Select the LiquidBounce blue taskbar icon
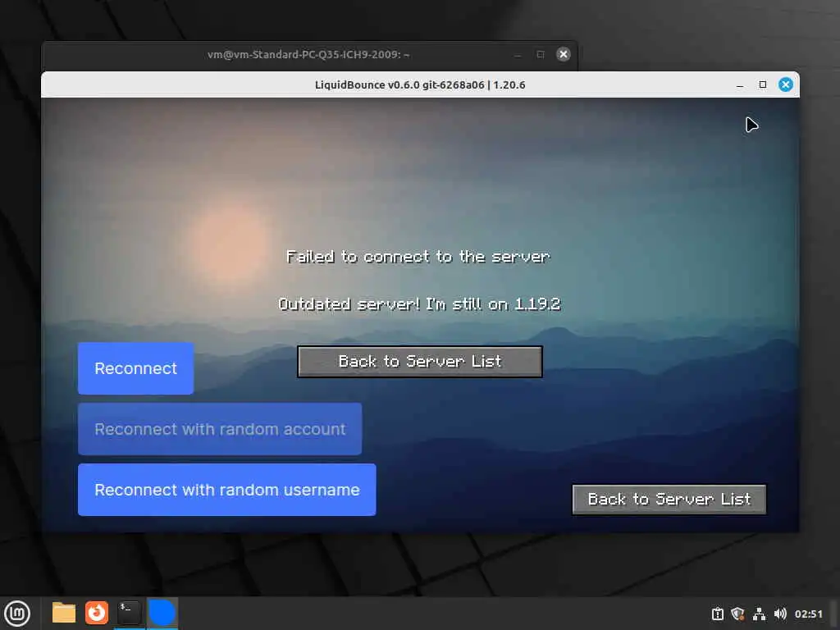The width and height of the screenshot is (840, 630). point(162,613)
